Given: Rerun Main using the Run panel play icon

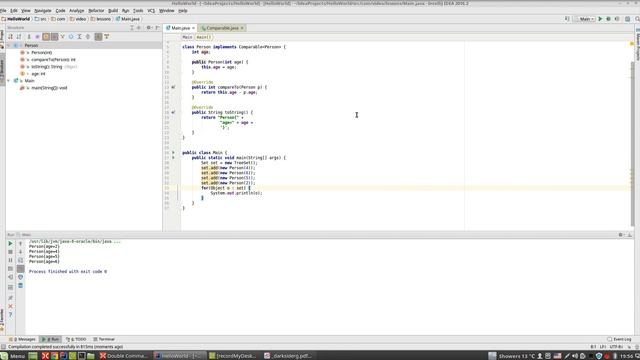Looking at the screenshot, I should coord(11,244).
